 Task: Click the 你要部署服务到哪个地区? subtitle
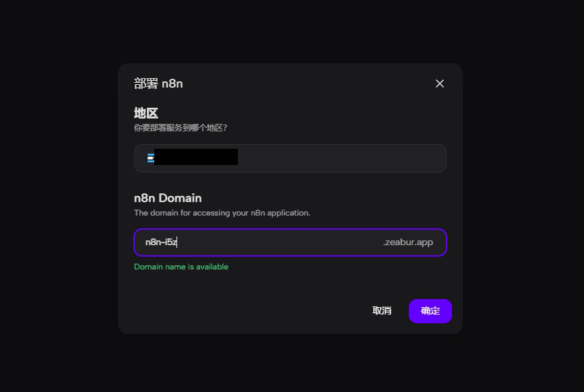click(x=181, y=128)
